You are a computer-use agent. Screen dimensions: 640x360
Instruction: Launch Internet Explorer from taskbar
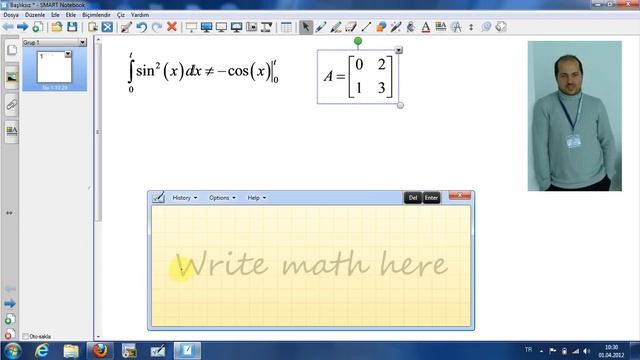tap(42, 351)
